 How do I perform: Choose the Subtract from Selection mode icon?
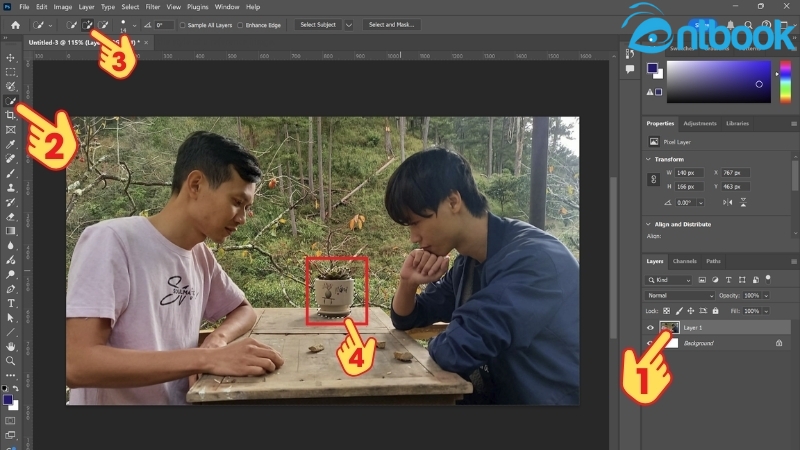103,24
